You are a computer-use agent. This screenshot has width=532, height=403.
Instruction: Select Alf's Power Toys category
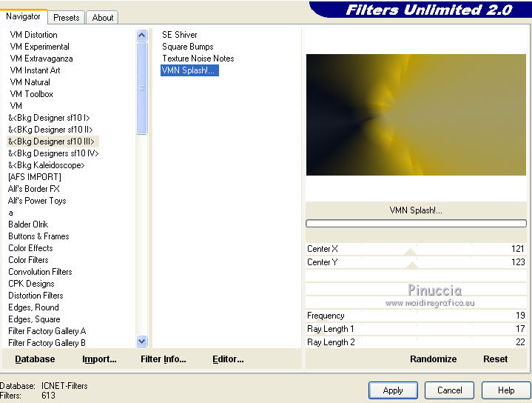pyautogui.click(x=37, y=201)
